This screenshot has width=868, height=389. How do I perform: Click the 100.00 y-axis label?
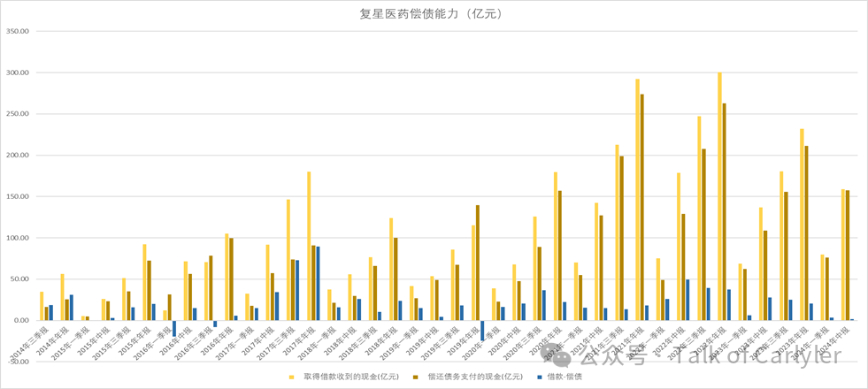[x=17, y=238]
